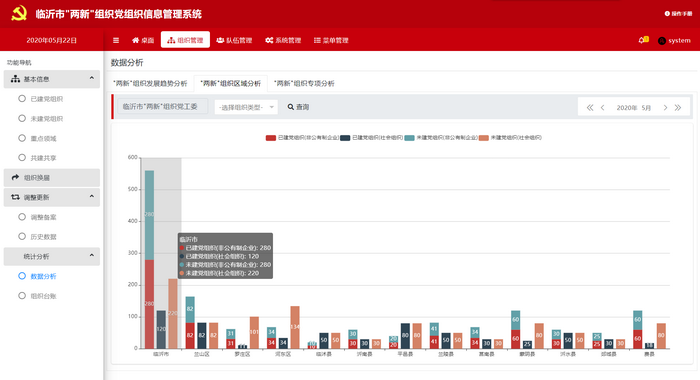Click the 临沂市"两新"组织党工委 input field
Viewport: 700px width, 380px height.
162,107
